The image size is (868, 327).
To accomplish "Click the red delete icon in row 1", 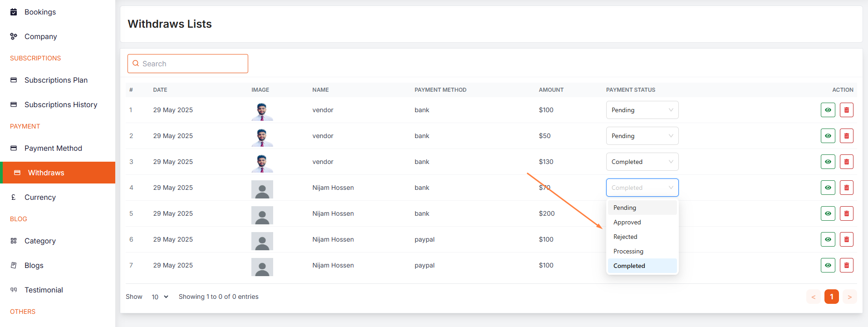I will pos(846,110).
